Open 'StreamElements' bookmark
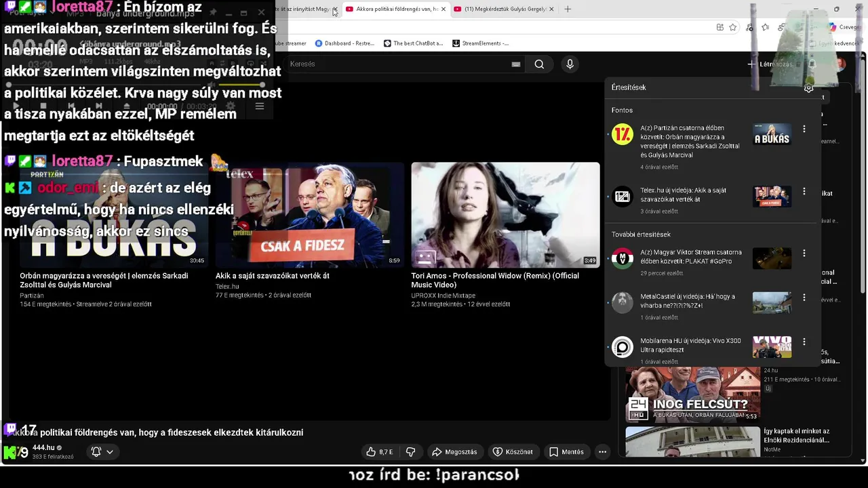This screenshot has width=868, height=488. pyautogui.click(x=480, y=43)
